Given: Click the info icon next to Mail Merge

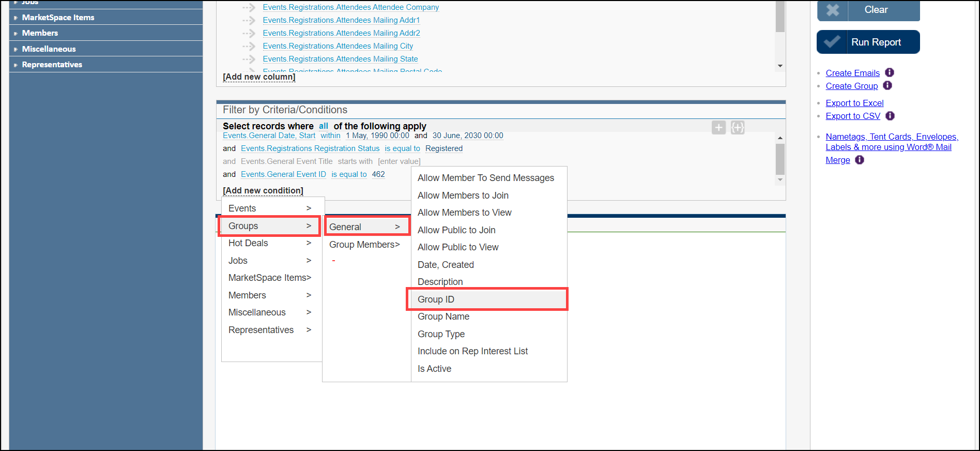Looking at the screenshot, I should tap(859, 160).
